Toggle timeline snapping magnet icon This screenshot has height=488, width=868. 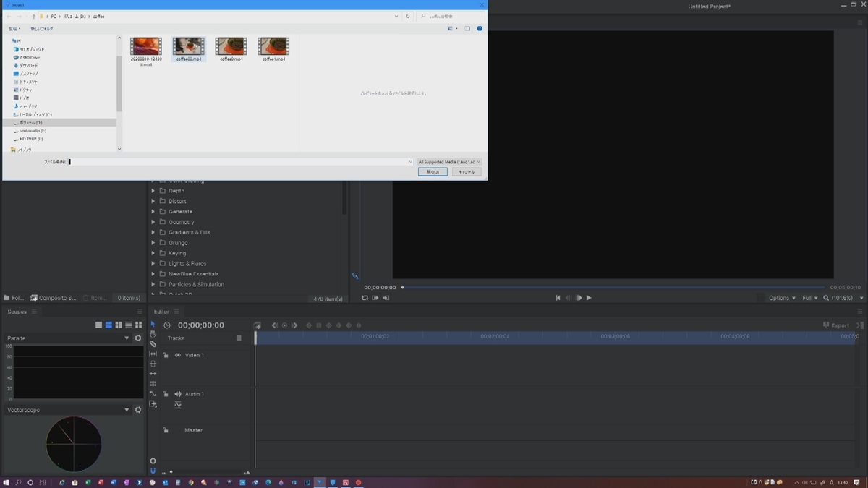[153, 471]
